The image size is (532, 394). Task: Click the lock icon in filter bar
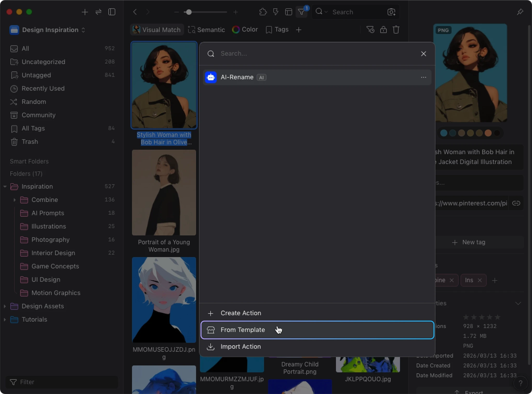(383, 30)
